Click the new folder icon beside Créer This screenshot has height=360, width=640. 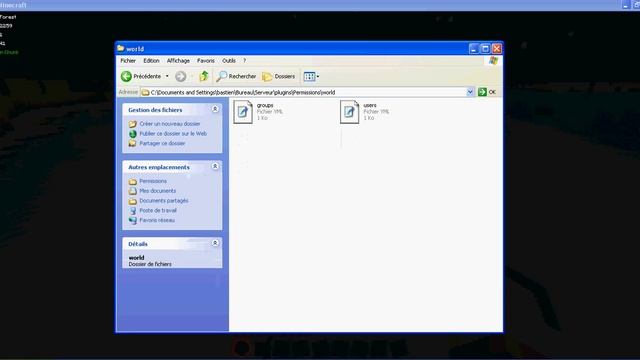coord(133,124)
